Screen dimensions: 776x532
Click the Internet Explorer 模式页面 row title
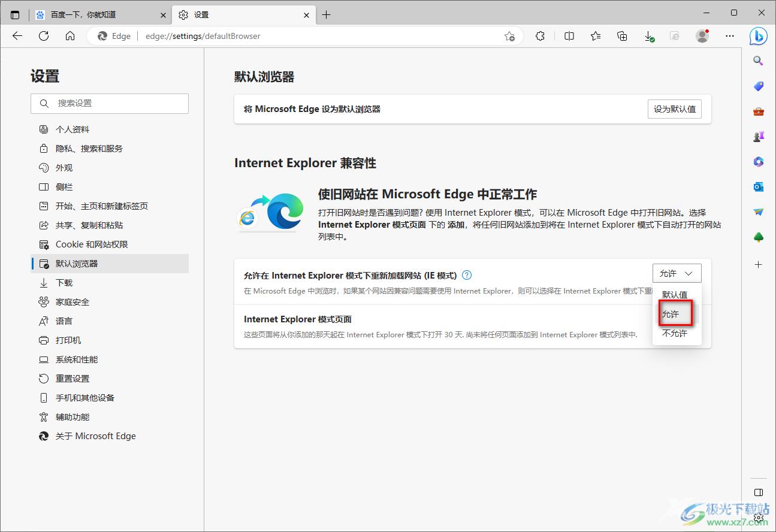point(298,319)
